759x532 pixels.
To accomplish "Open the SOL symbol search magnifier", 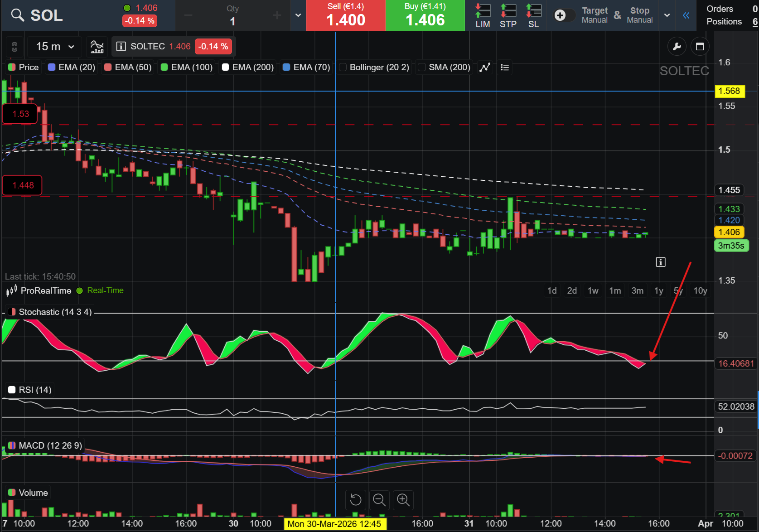I will (x=18, y=15).
